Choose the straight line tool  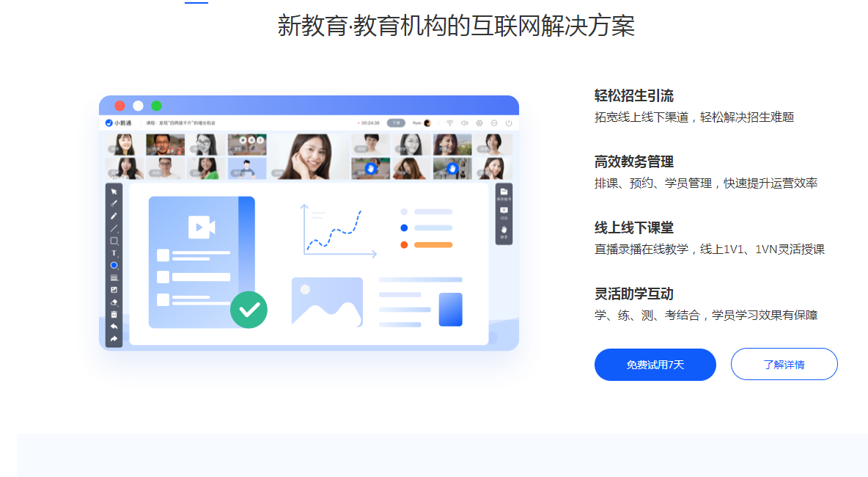114,228
